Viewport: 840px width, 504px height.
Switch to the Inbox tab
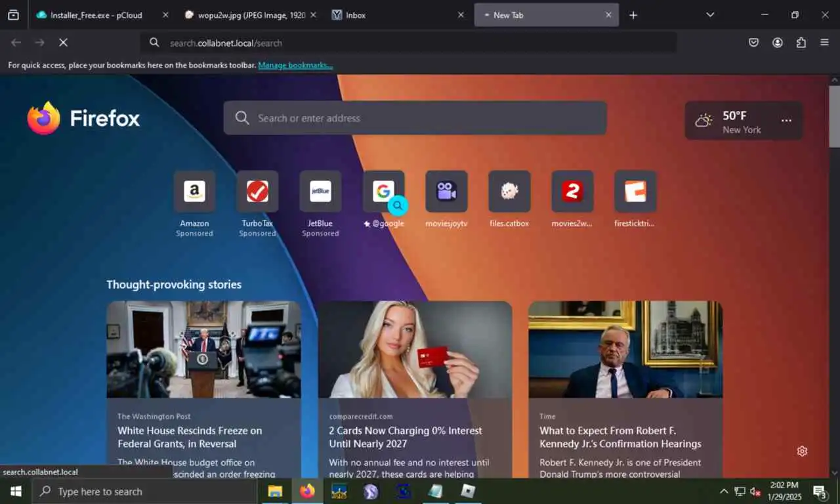398,15
